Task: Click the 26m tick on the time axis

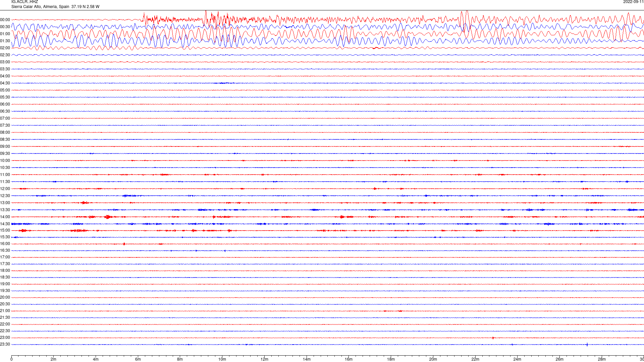Action: (x=559, y=359)
